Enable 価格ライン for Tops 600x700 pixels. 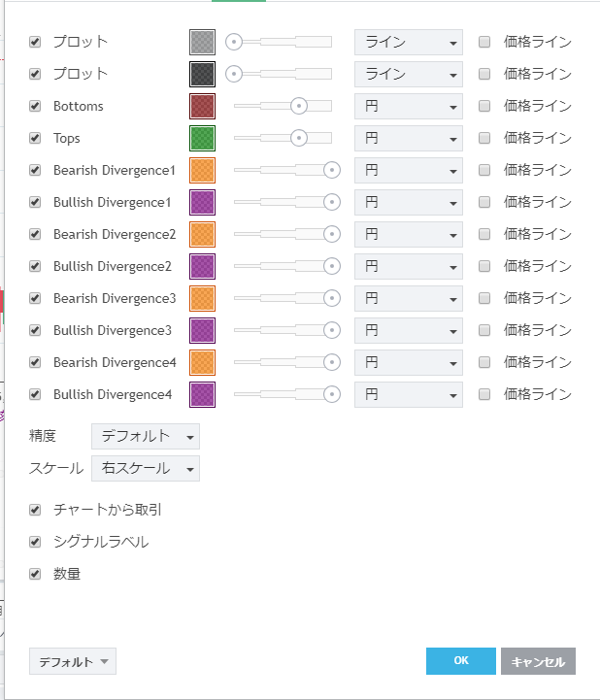click(x=484, y=138)
